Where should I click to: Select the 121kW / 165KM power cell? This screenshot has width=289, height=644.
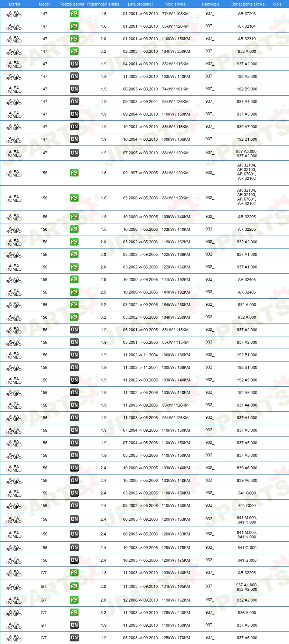point(176,586)
